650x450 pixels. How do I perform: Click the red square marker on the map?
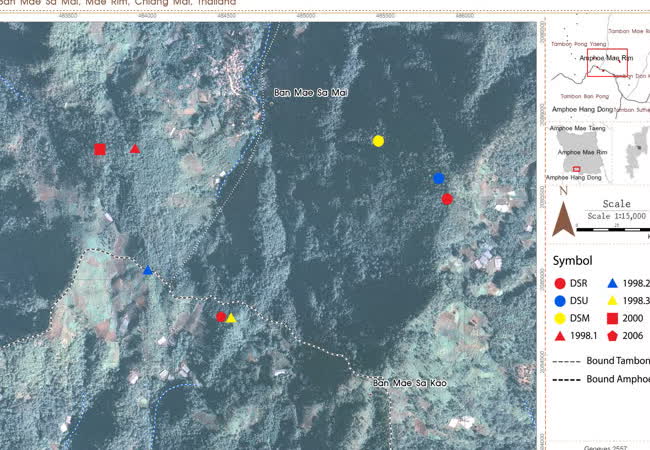(x=100, y=149)
